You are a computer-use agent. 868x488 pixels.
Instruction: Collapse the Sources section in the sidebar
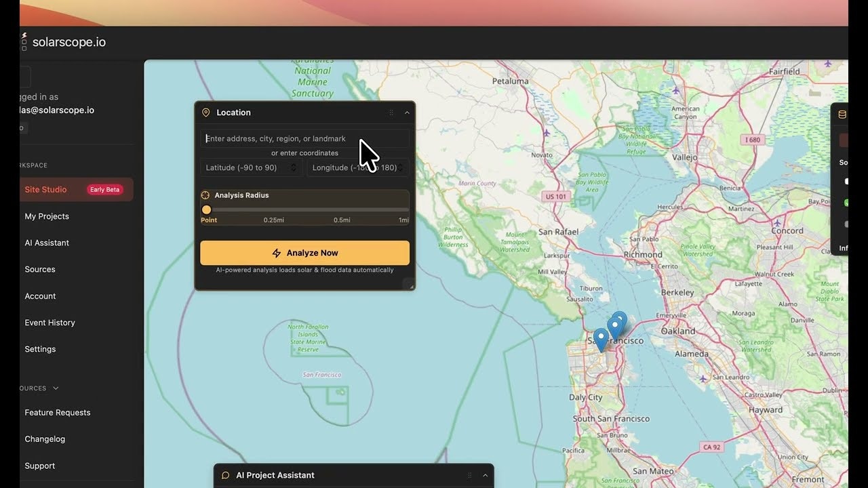click(54, 388)
